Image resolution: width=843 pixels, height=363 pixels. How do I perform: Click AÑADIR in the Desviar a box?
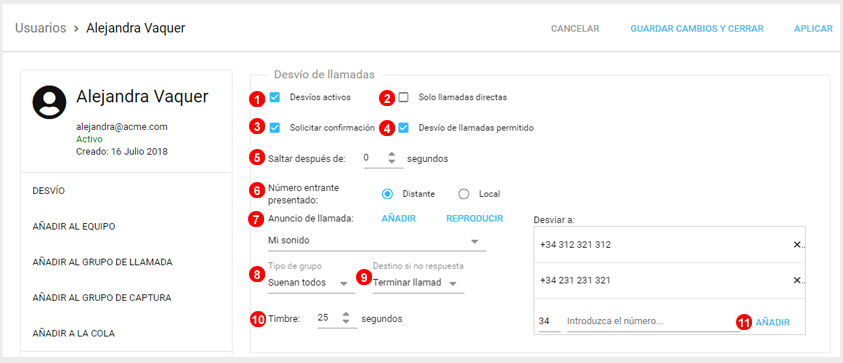pyautogui.click(x=773, y=322)
